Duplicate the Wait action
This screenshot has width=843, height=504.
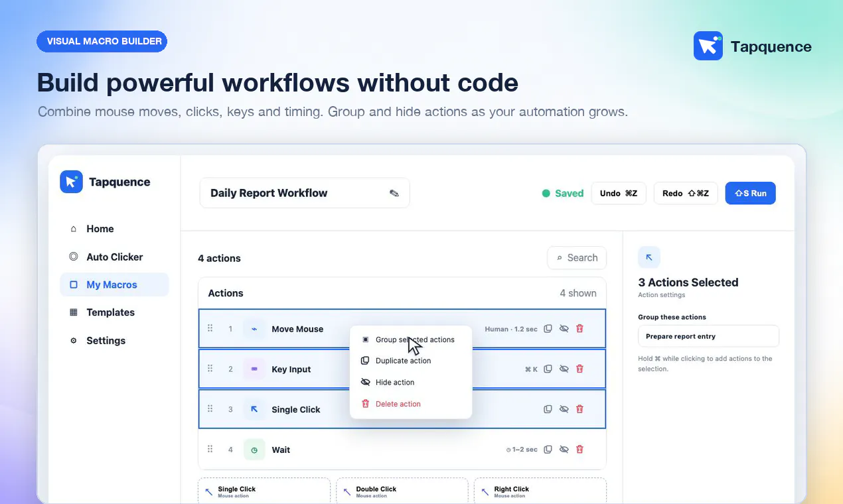coord(548,450)
